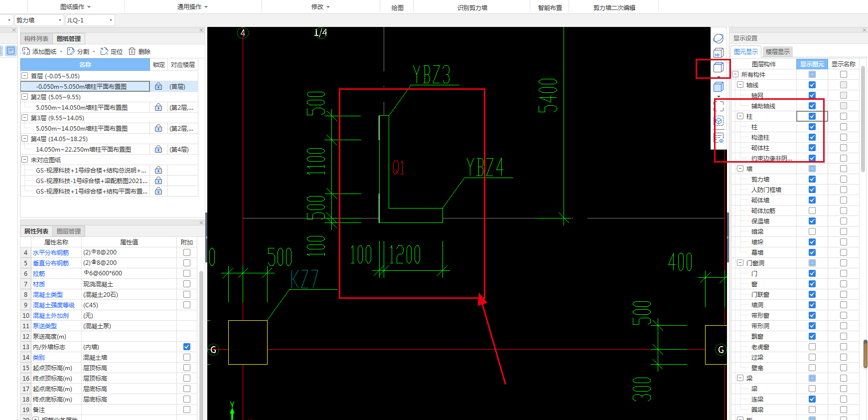The image size is (868, 420).
Task: Collapse the 未对应图纸 tree node
Action: 24,160
